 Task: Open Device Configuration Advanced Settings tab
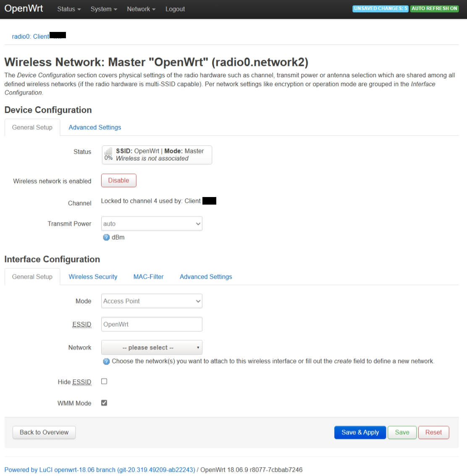(x=95, y=127)
